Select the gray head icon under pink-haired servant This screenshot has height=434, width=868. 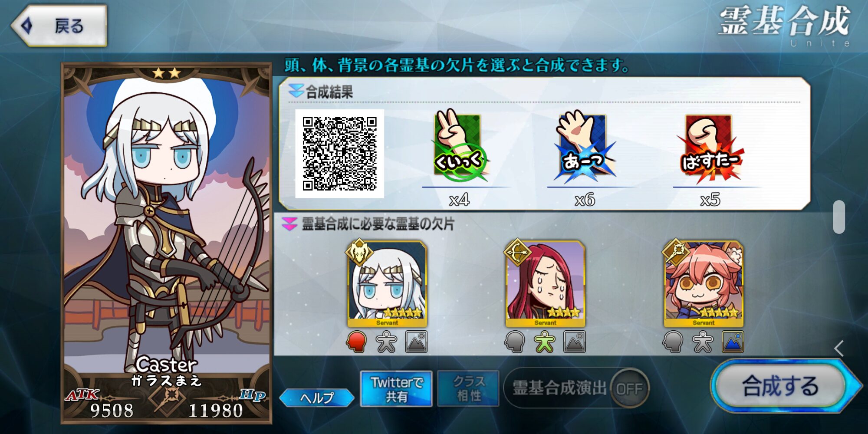point(673,342)
